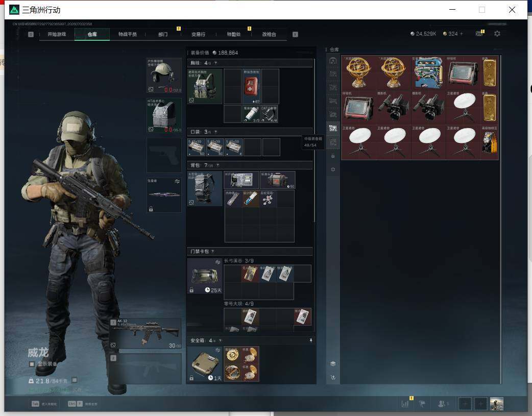Open the 开始游戏 tab
This screenshot has height=416, width=532.
[57, 34]
